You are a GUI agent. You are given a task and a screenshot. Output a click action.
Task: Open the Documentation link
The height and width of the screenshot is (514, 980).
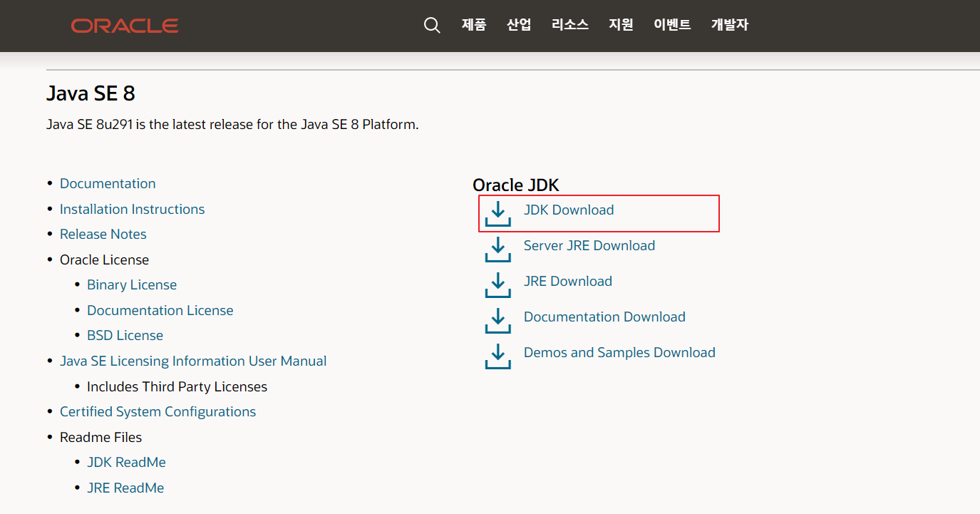tap(108, 184)
